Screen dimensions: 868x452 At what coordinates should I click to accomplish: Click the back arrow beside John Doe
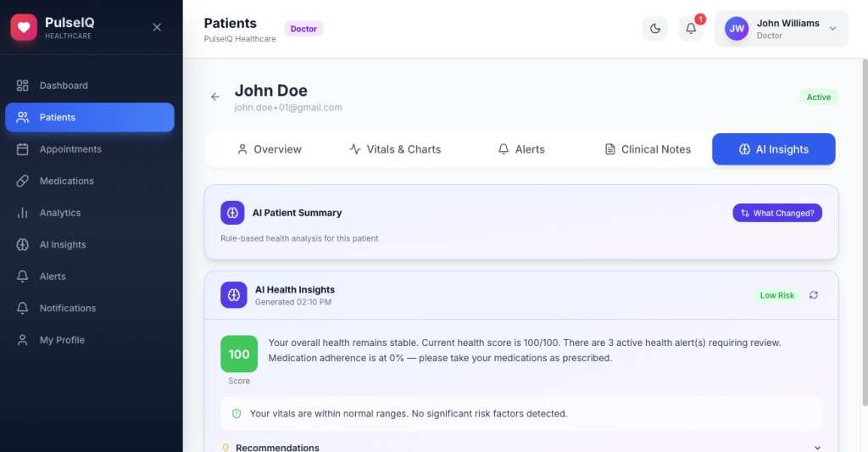(x=215, y=97)
